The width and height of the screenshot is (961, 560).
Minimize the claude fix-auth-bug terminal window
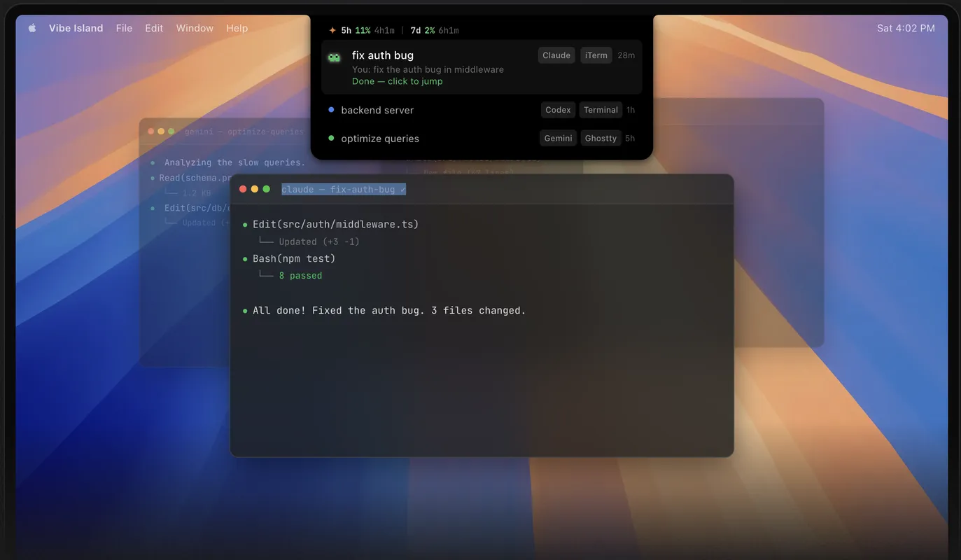coord(255,189)
